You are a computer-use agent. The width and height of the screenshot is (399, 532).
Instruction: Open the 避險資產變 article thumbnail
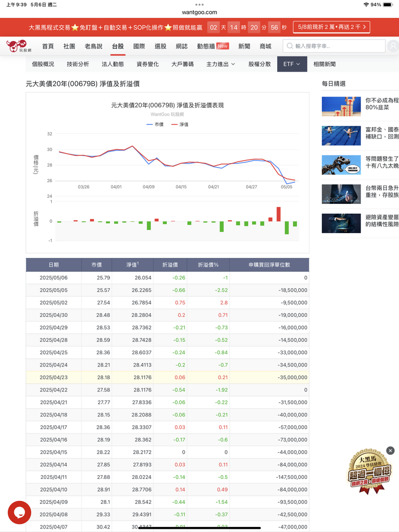pos(341,223)
